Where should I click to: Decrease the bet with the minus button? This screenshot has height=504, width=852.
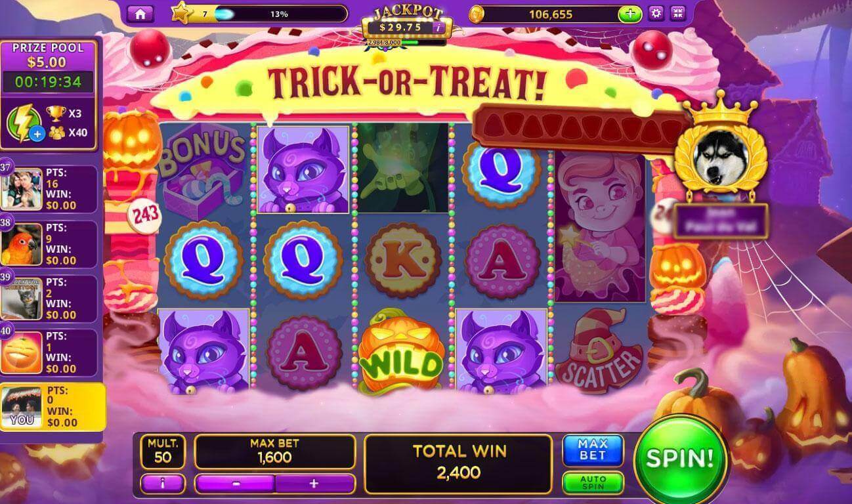click(235, 484)
